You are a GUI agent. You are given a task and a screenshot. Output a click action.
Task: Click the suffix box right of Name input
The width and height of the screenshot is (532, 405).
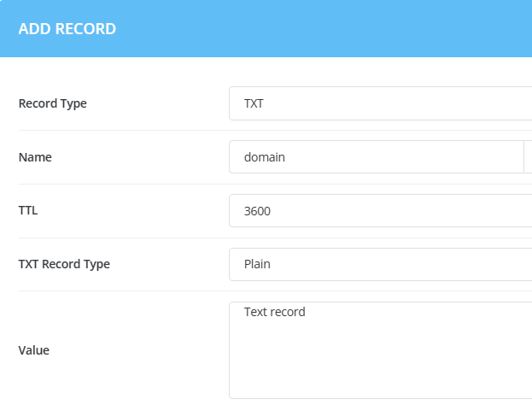528,157
